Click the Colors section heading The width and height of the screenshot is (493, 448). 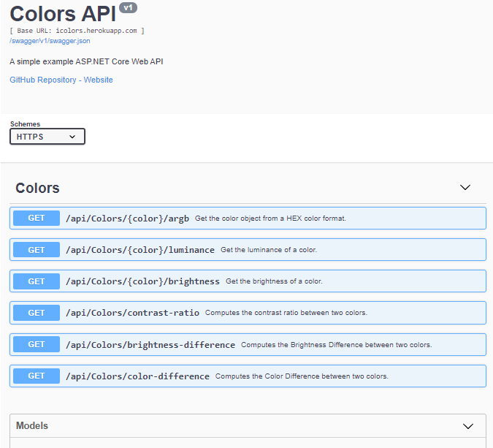37,188
